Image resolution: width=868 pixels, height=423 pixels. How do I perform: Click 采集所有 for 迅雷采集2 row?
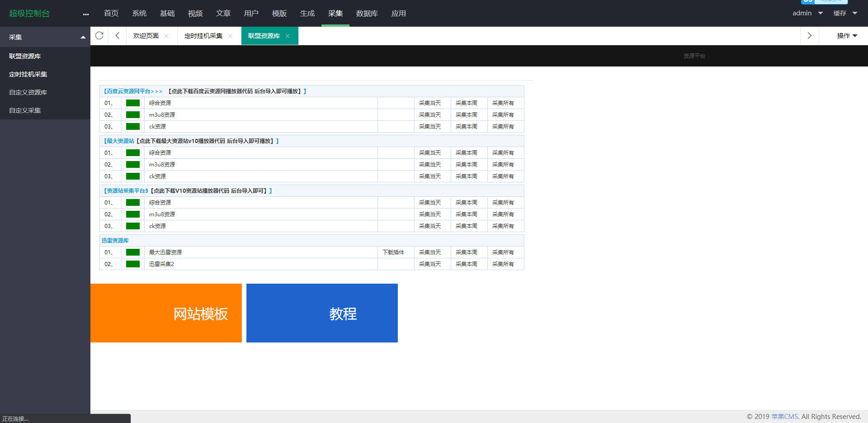[x=503, y=264]
